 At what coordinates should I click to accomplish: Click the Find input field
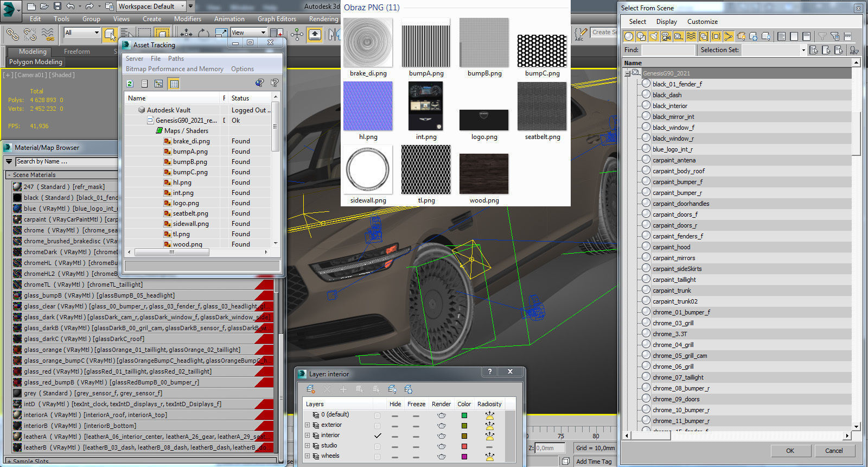click(668, 50)
